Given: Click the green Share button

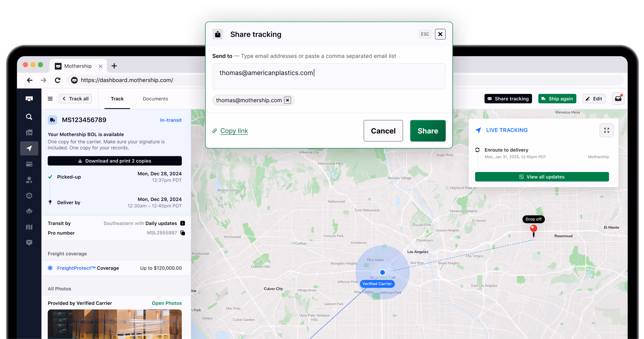Looking at the screenshot, I should 428,131.
